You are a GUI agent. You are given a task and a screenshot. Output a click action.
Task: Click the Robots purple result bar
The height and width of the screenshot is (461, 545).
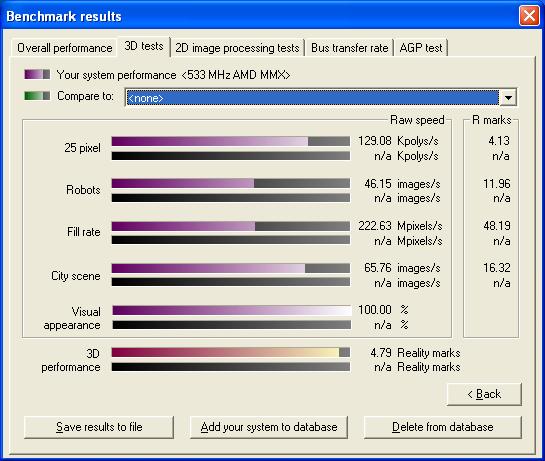(x=231, y=183)
